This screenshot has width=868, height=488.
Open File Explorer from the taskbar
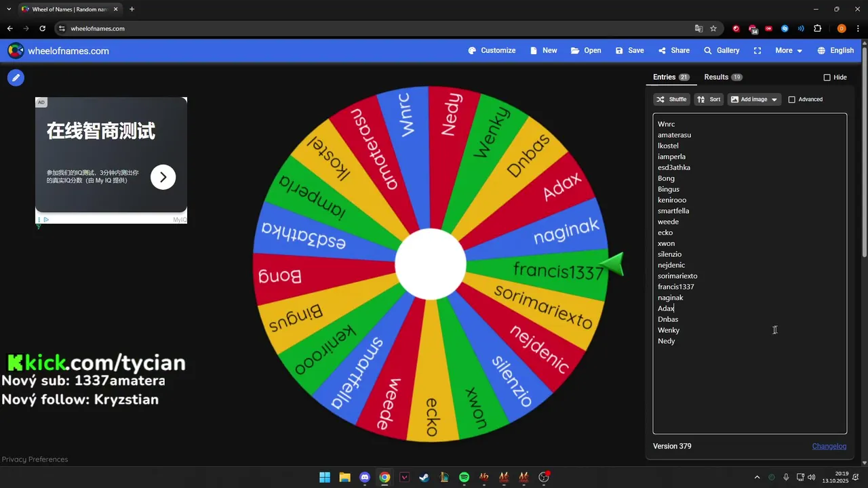344,477
